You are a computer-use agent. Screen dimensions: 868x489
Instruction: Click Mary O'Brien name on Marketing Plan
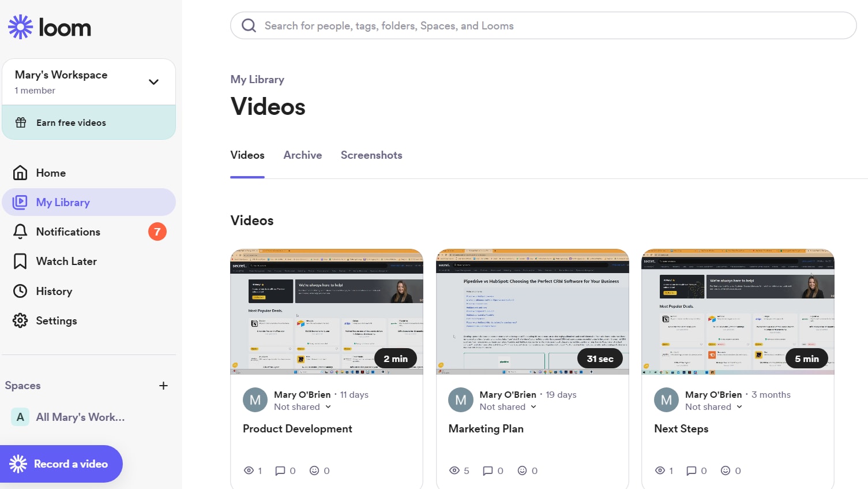click(x=508, y=394)
